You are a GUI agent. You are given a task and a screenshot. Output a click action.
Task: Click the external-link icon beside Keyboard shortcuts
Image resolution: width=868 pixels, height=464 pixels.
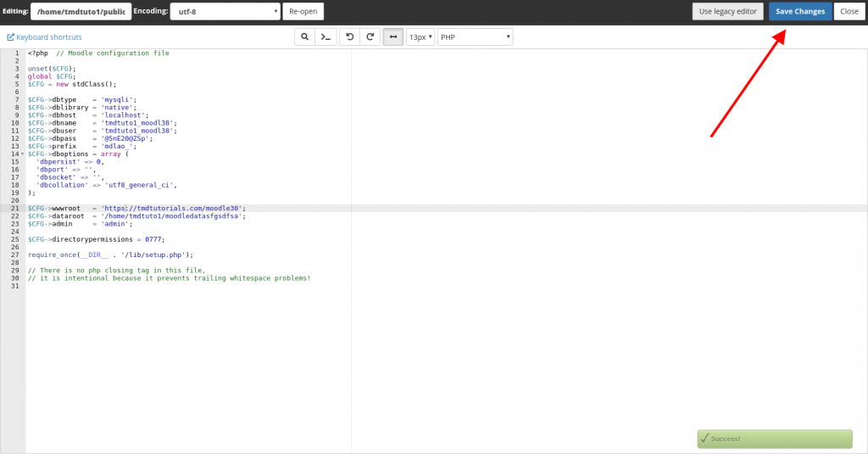click(x=10, y=37)
